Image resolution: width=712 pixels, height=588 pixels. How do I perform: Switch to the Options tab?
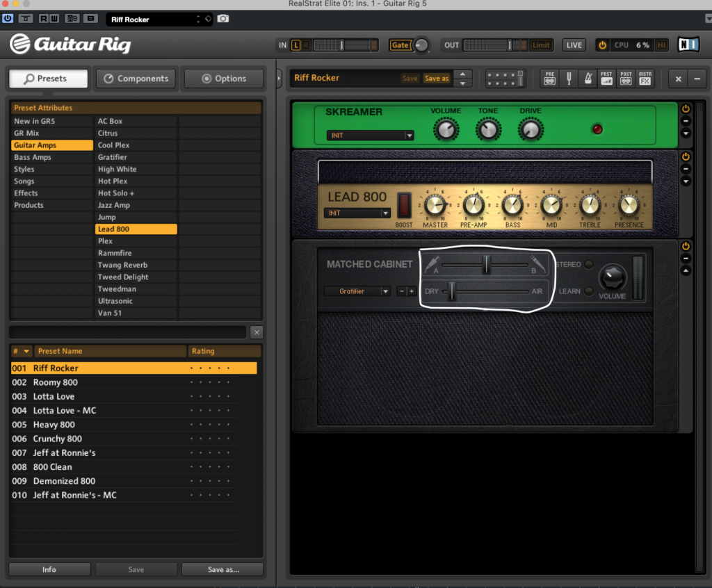224,79
